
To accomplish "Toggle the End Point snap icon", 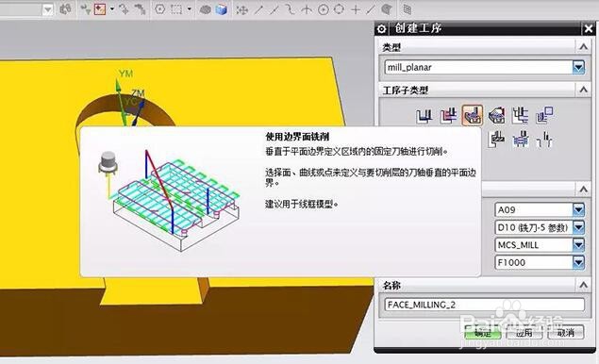I will (258, 9).
